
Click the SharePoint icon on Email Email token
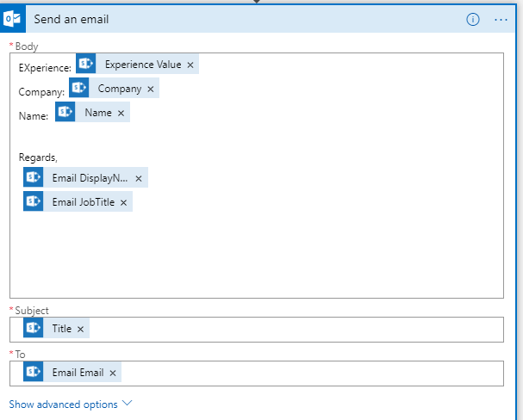pyautogui.click(x=33, y=372)
